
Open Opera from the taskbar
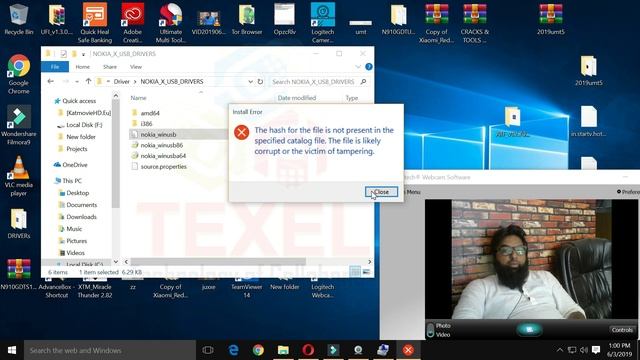[308, 350]
